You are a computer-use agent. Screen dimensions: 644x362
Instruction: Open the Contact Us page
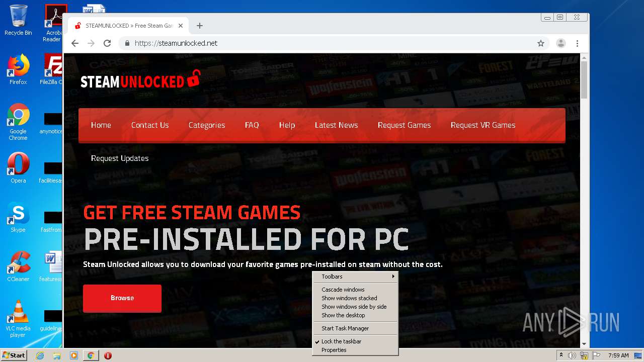click(x=150, y=125)
